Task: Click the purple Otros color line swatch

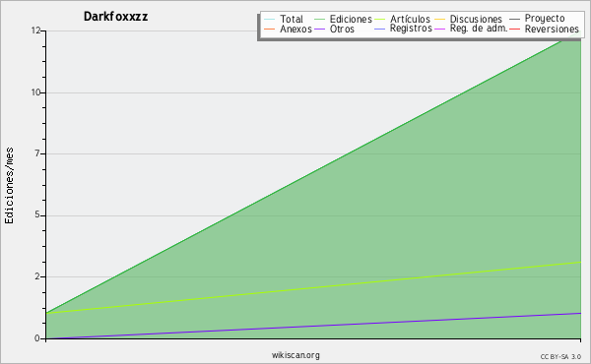Action: (319, 29)
